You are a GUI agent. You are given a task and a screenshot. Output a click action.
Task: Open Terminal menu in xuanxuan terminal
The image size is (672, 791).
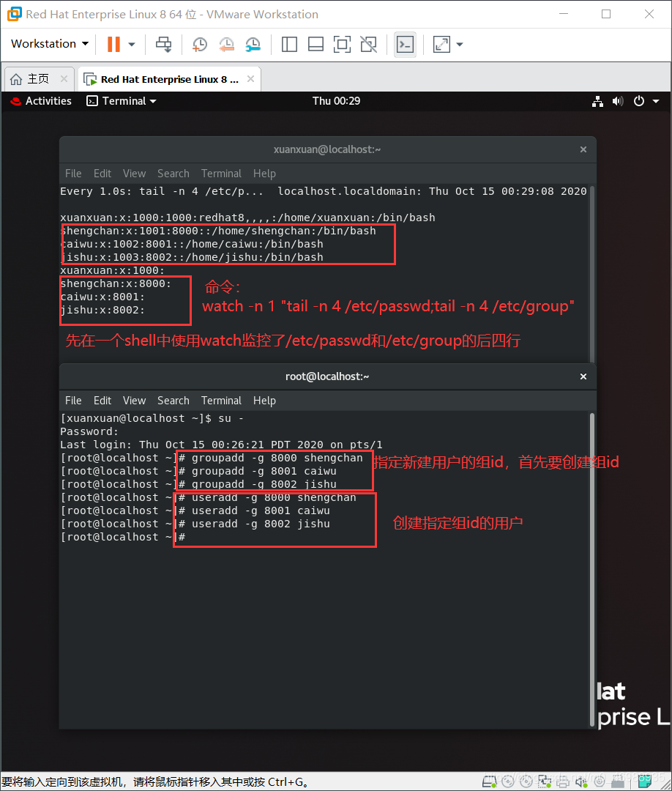(x=221, y=174)
